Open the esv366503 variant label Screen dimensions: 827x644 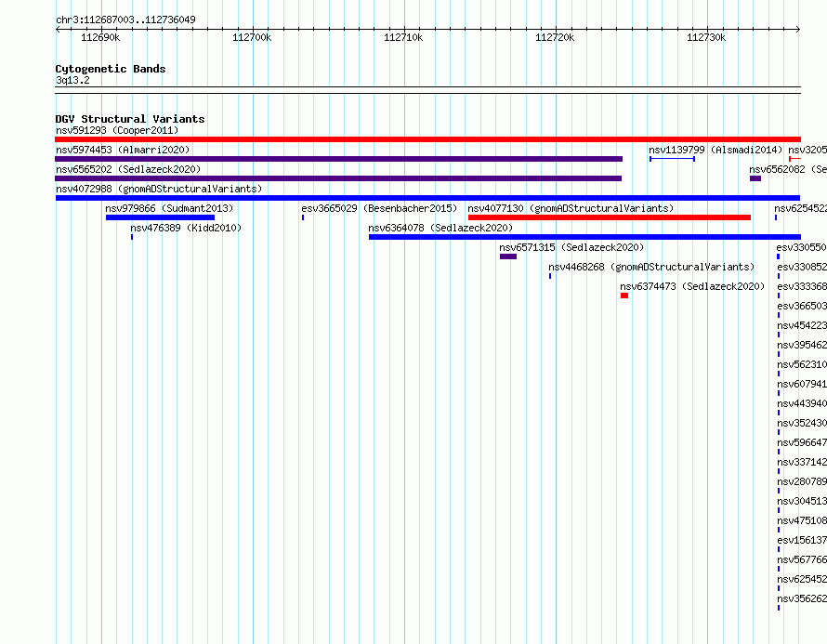click(x=802, y=306)
